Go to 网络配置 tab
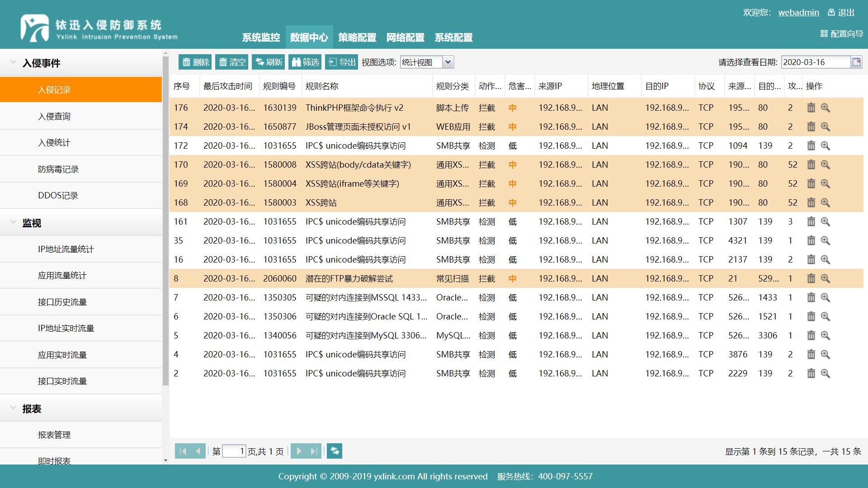Screen dimensions: 868x488 coord(405,38)
